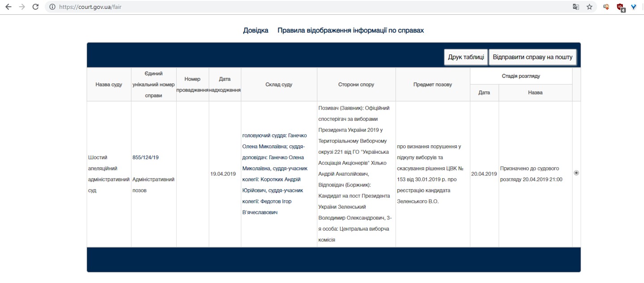Click the Дата sub-header under Стадія розгляду

tap(484, 93)
